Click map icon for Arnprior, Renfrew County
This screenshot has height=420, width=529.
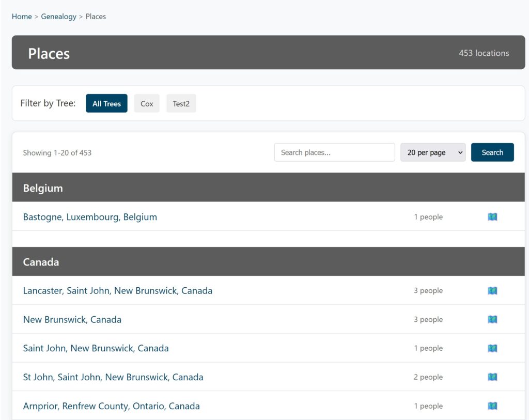pyautogui.click(x=492, y=406)
